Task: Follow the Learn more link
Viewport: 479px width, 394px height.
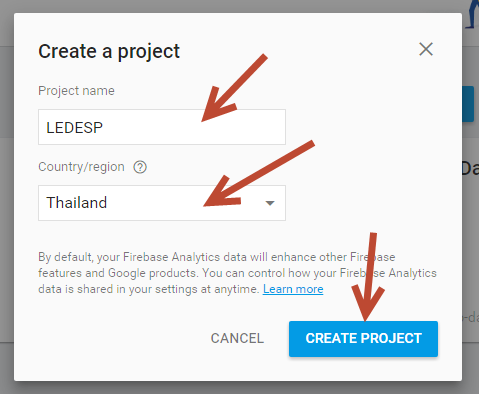Action: tap(293, 289)
